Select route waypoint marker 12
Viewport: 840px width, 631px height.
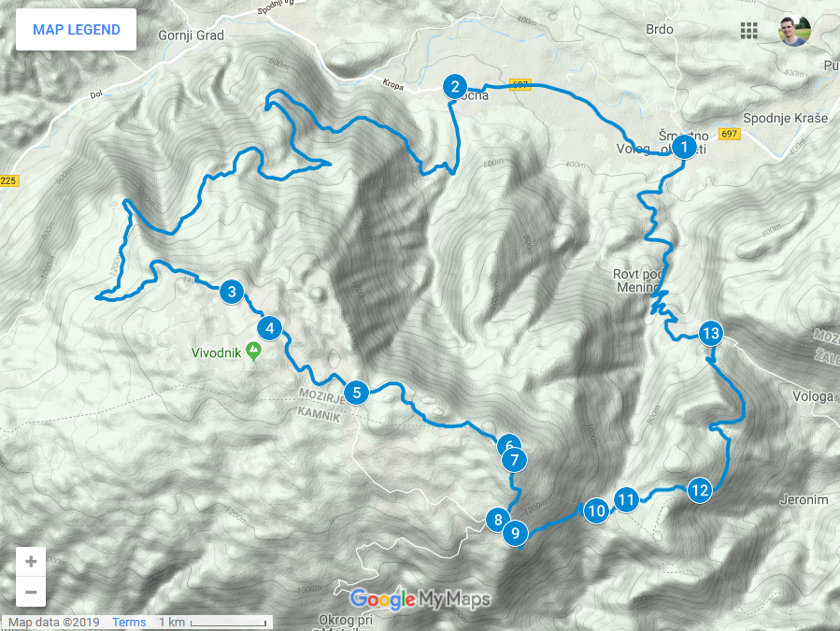click(700, 490)
